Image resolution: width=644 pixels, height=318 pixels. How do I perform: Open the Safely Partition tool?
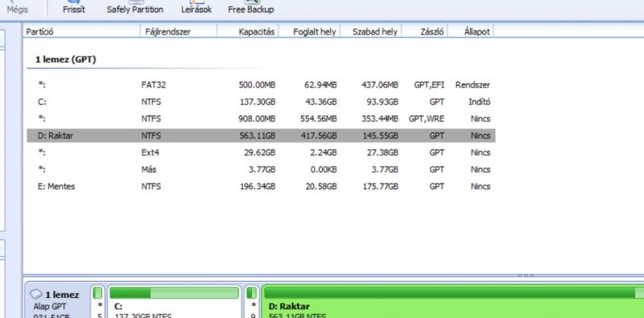coord(134,7)
